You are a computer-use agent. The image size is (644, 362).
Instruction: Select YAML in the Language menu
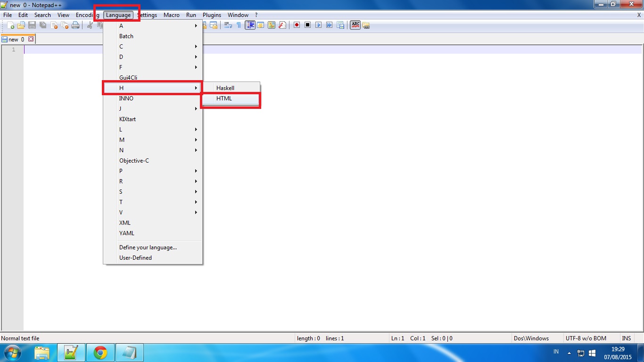[x=153, y=233]
